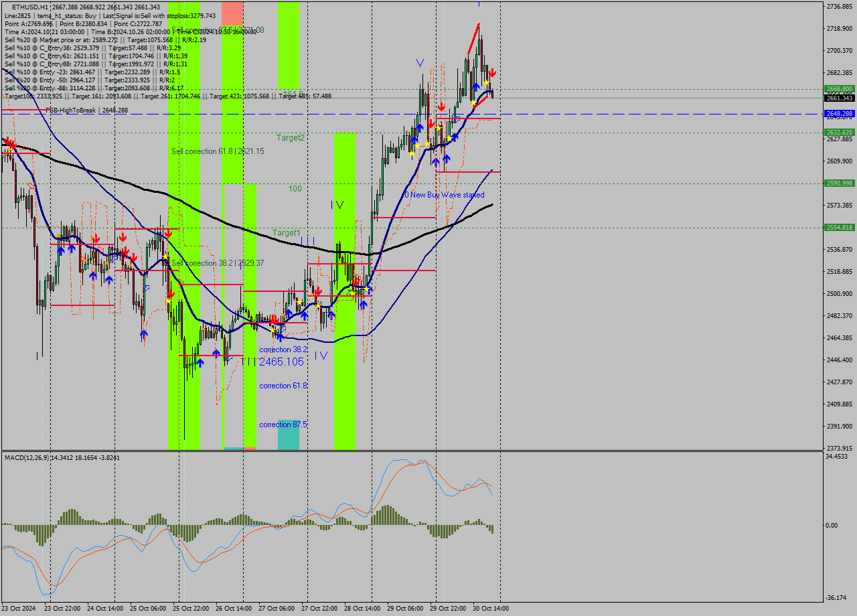Select the Target100 targets summary line

pos(167,96)
